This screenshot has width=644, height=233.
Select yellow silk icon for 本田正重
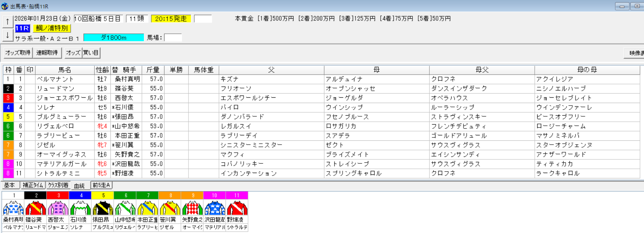coord(147,208)
